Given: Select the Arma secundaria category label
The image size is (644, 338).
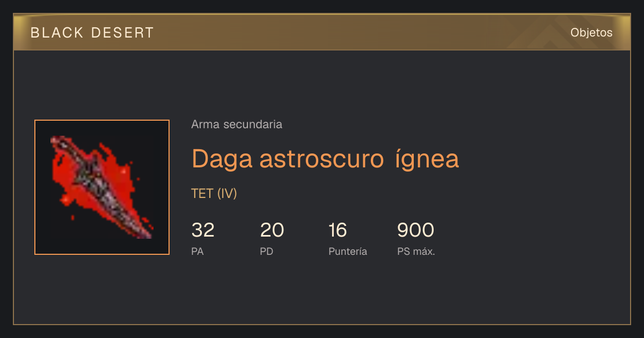Looking at the screenshot, I should click(x=237, y=124).
